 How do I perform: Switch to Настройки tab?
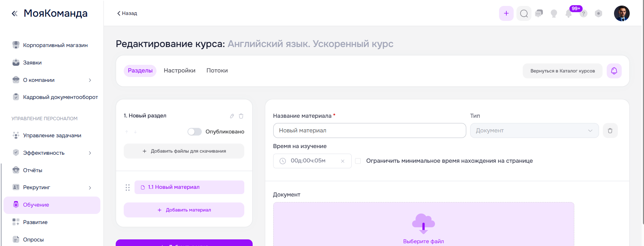pos(179,71)
